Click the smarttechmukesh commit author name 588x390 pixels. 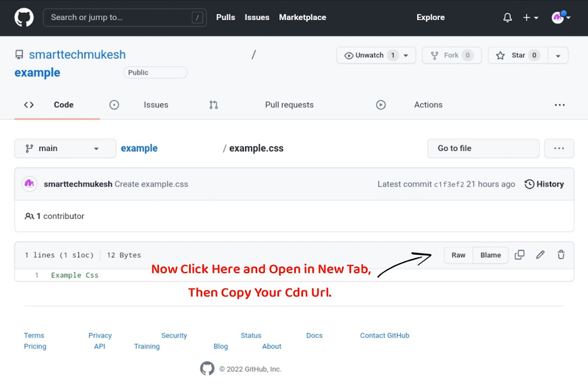(x=78, y=184)
